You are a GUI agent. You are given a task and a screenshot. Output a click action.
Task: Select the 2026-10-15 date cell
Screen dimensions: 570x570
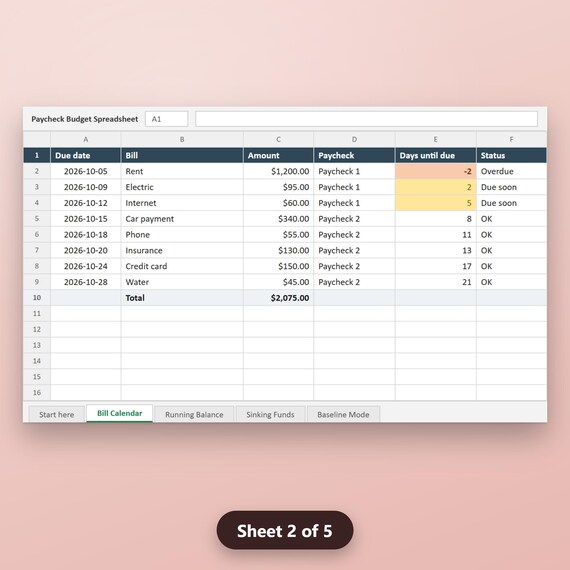click(x=85, y=218)
